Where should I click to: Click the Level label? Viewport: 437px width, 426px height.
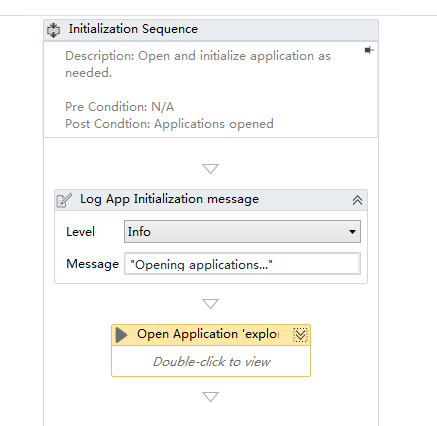coord(80,232)
